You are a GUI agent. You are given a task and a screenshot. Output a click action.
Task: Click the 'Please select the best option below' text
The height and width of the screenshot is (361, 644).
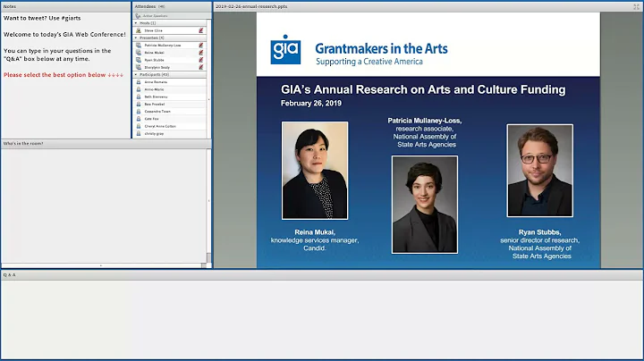pos(64,75)
